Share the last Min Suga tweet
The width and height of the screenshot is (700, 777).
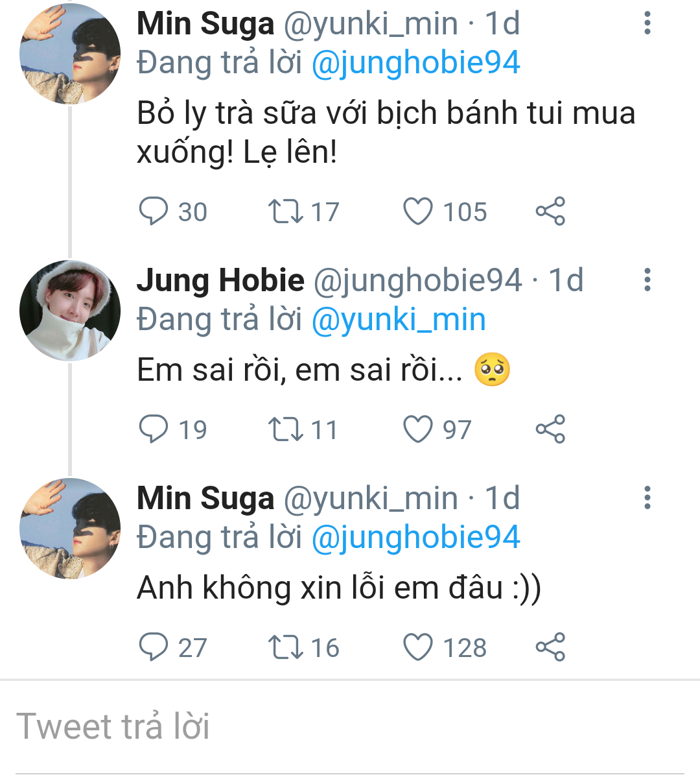point(550,647)
